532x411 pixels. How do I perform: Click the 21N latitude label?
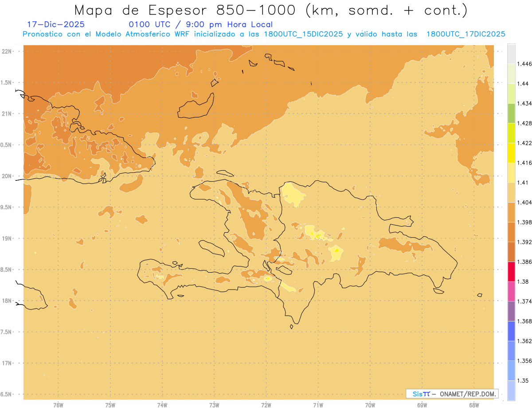point(8,114)
